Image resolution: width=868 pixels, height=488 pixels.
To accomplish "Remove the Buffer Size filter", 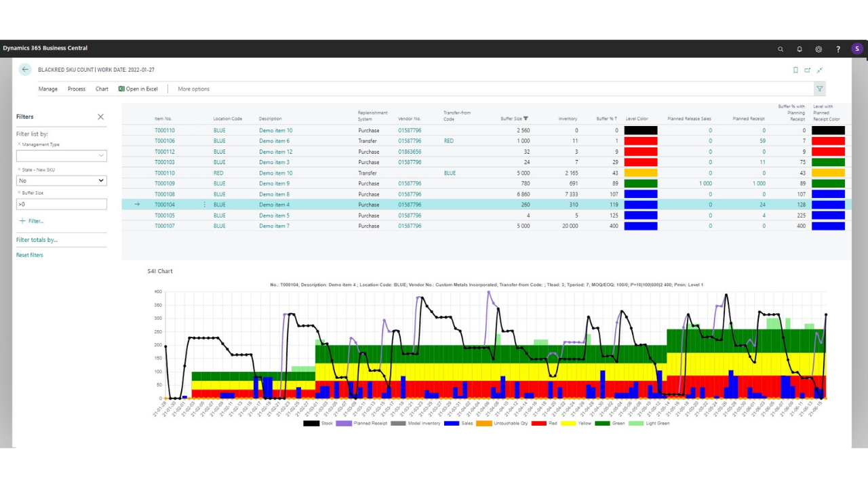I will (x=19, y=193).
